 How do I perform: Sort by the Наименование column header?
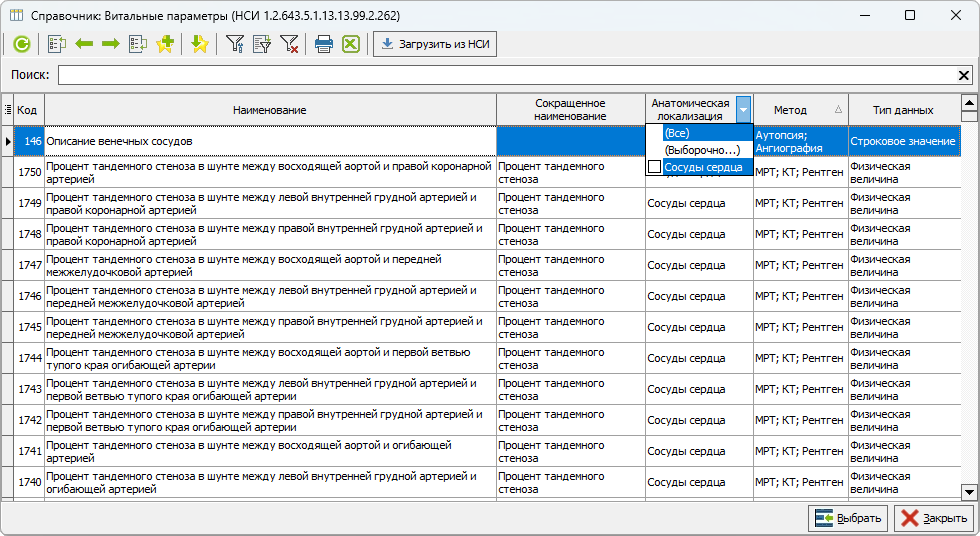[x=270, y=110]
